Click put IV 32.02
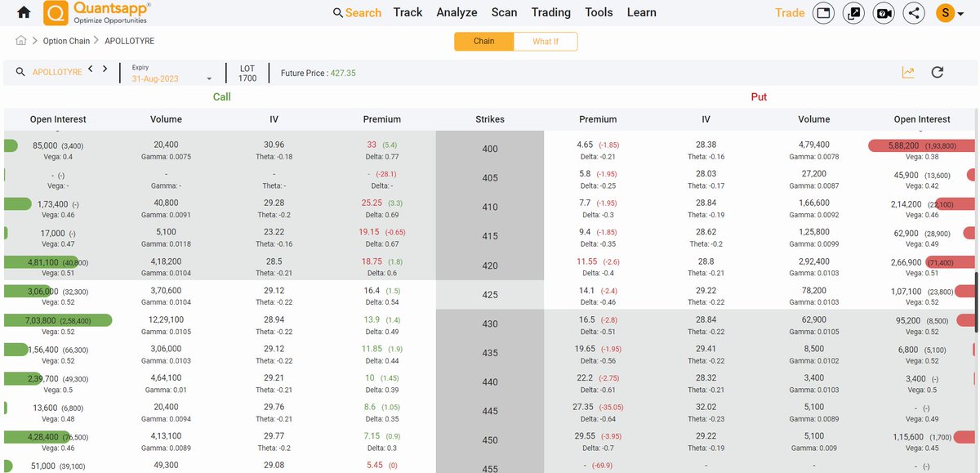This screenshot has width=980, height=473. pos(706,407)
